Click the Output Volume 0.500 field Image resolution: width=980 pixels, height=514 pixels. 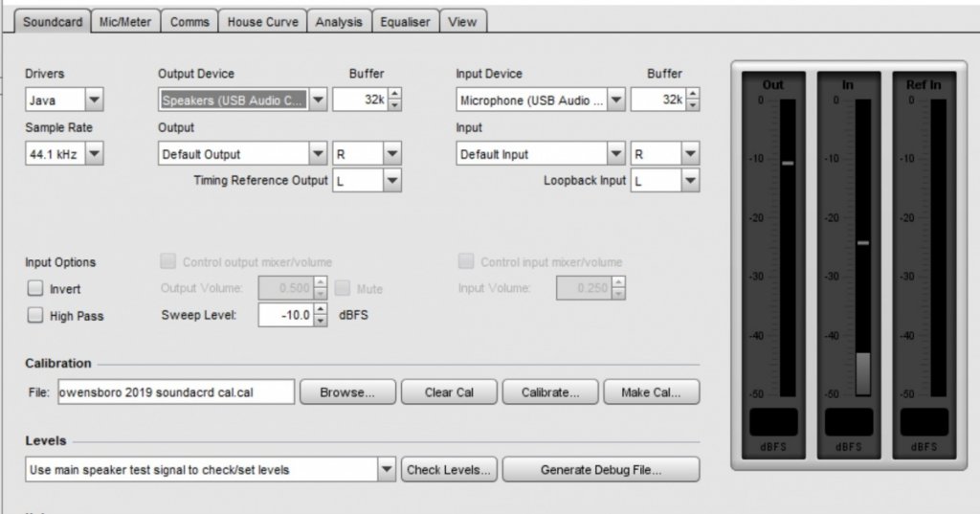point(286,288)
